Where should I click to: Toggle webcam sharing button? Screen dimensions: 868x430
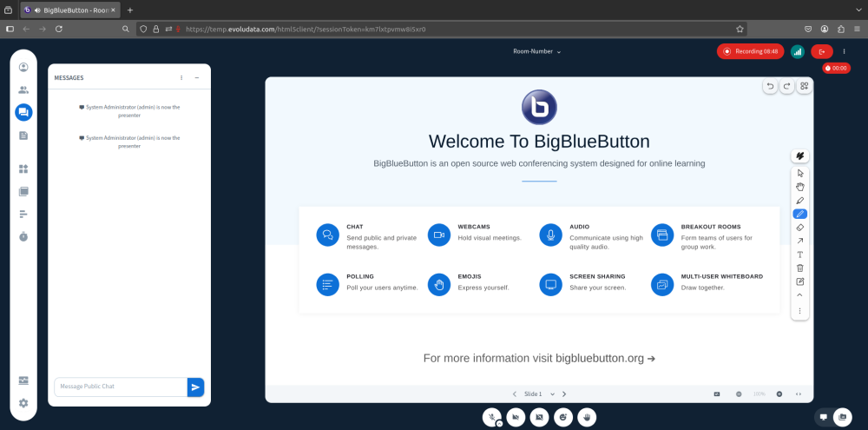(x=516, y=417)
